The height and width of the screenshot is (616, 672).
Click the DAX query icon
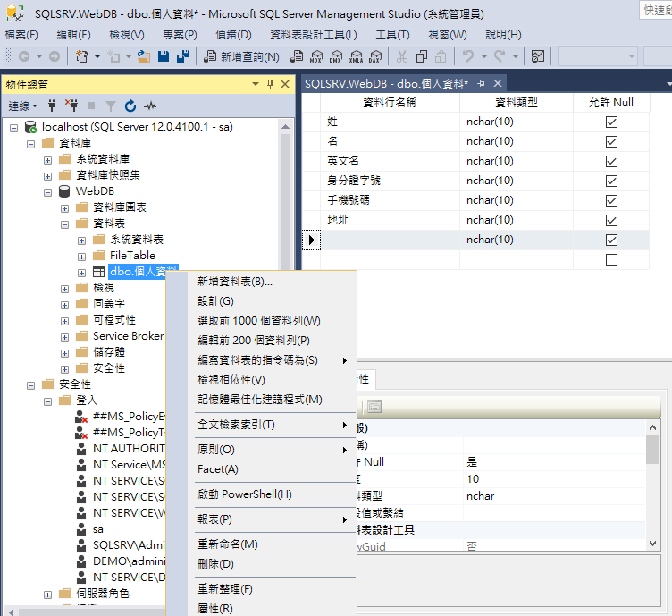tap(375, 56)
